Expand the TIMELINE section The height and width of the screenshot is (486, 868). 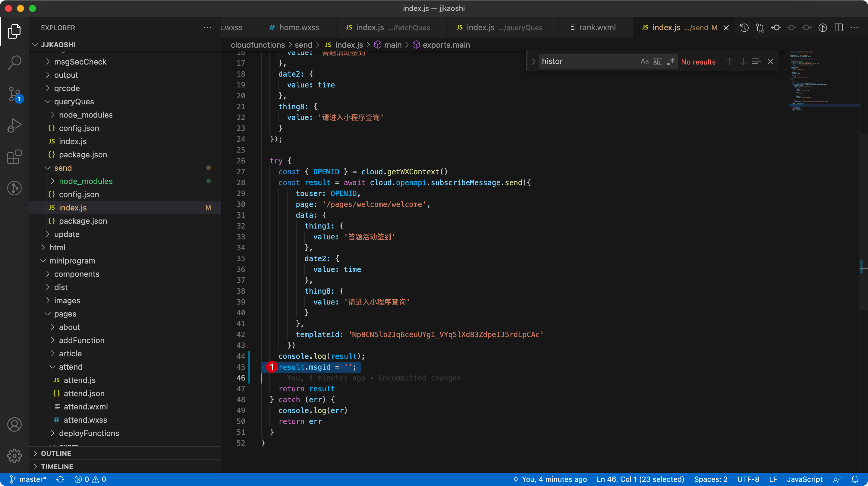pos(57,466)
